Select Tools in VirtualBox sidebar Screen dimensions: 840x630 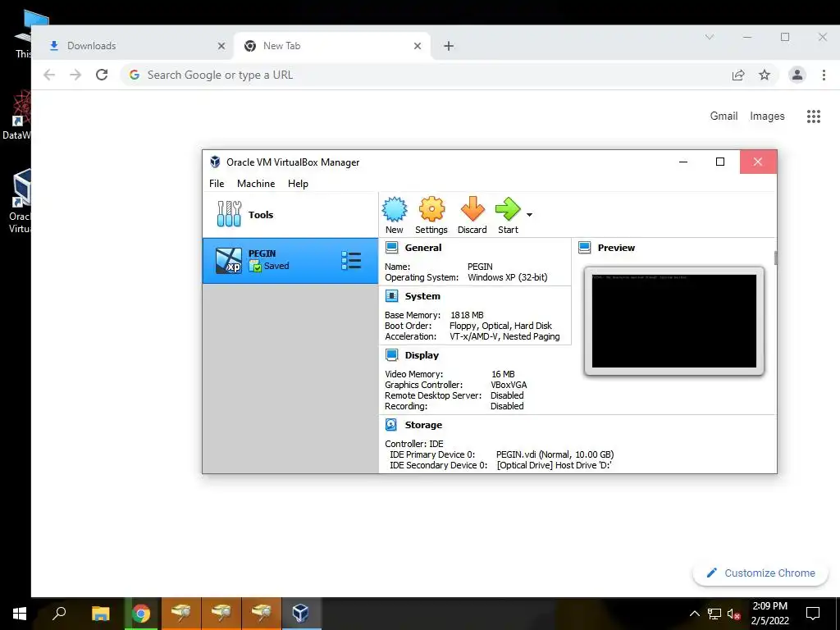[x=290, y=215]
